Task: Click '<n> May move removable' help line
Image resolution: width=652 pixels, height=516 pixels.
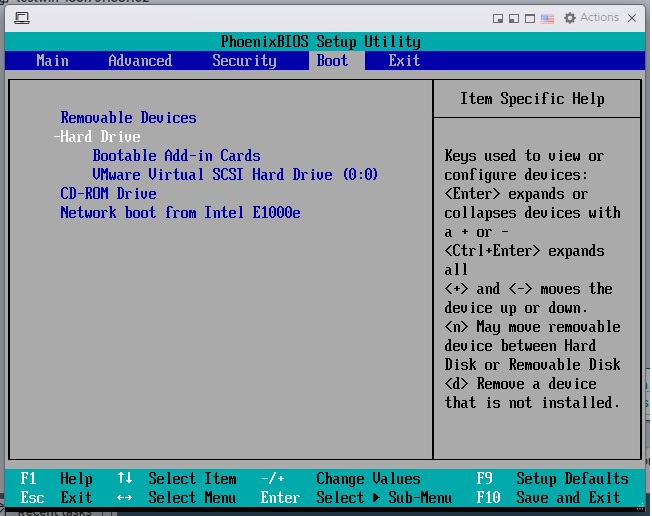Action: (x=532, y=327)
